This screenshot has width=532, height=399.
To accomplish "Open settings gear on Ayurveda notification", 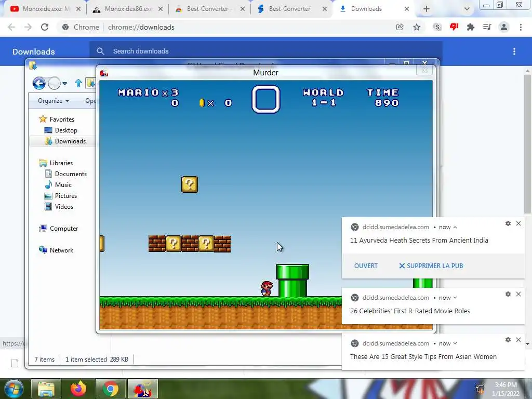I will tap(508, 223).
